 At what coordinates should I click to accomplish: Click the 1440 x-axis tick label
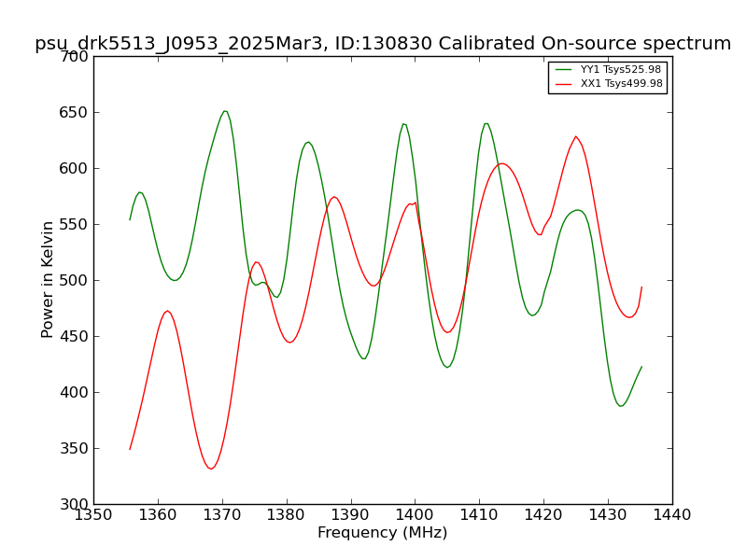click(x=672, y=515)
